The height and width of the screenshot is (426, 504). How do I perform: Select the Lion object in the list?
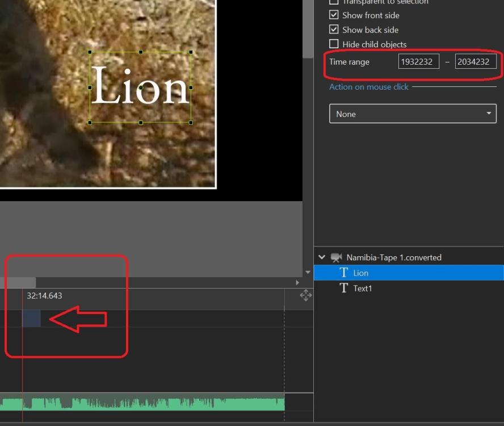point(361,273)
